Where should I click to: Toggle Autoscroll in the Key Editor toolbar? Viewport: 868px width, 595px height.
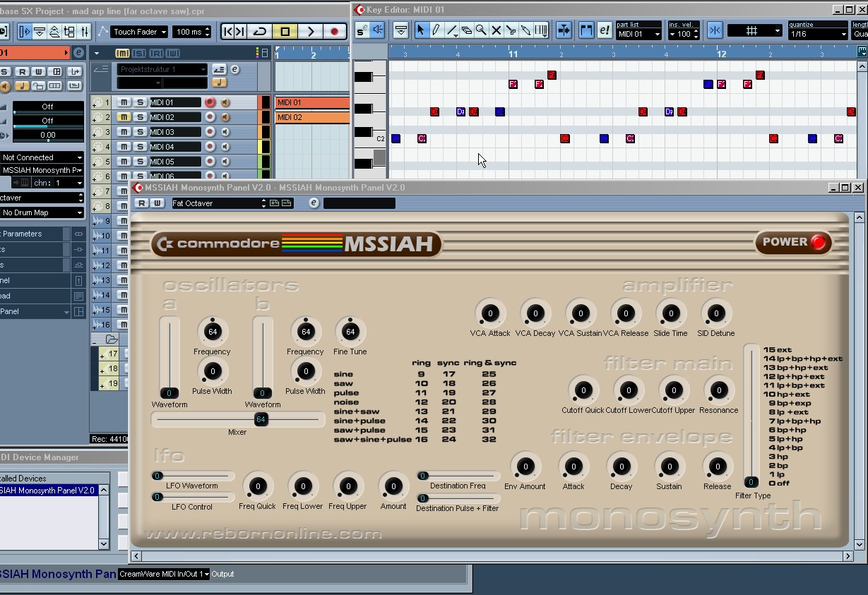tap(564, 30)
